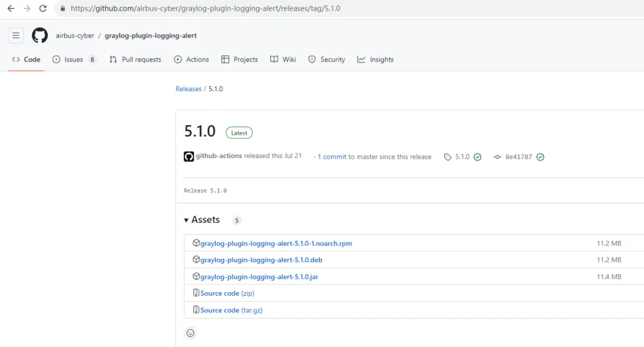This screenshot has height=347, width=644.
Task: Click the smiley add-reaction icon
Action: [190, 333]
